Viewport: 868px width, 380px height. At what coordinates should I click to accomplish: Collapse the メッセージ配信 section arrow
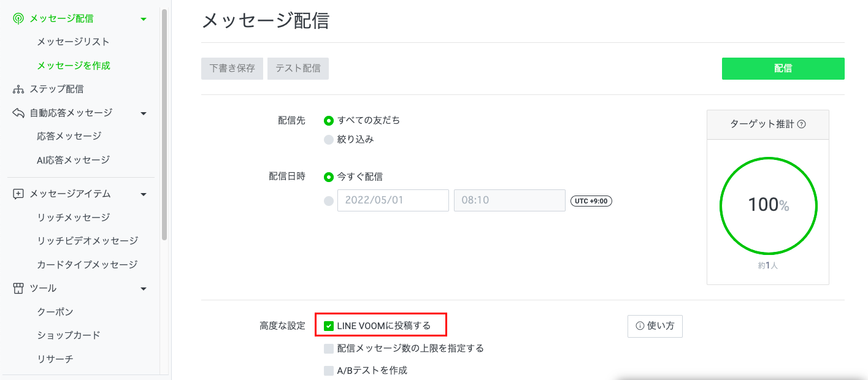tap(144, 19)
